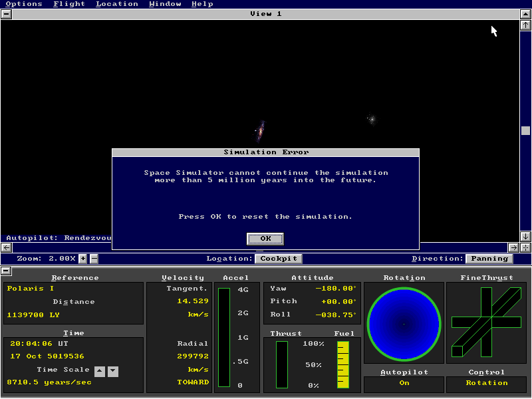This screenshot has width=532, height=399.
Task: Click the date 17 Oct 5019536
Action: pos(47,356)
